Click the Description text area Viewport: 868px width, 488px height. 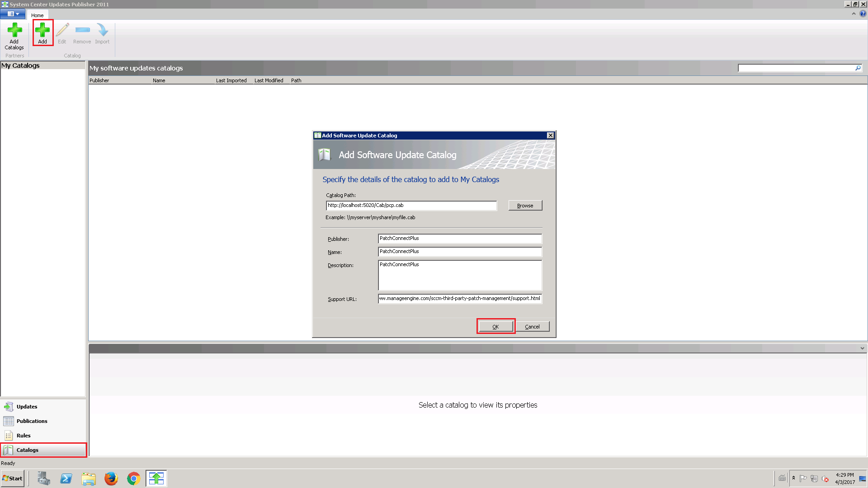coord(459,275)
